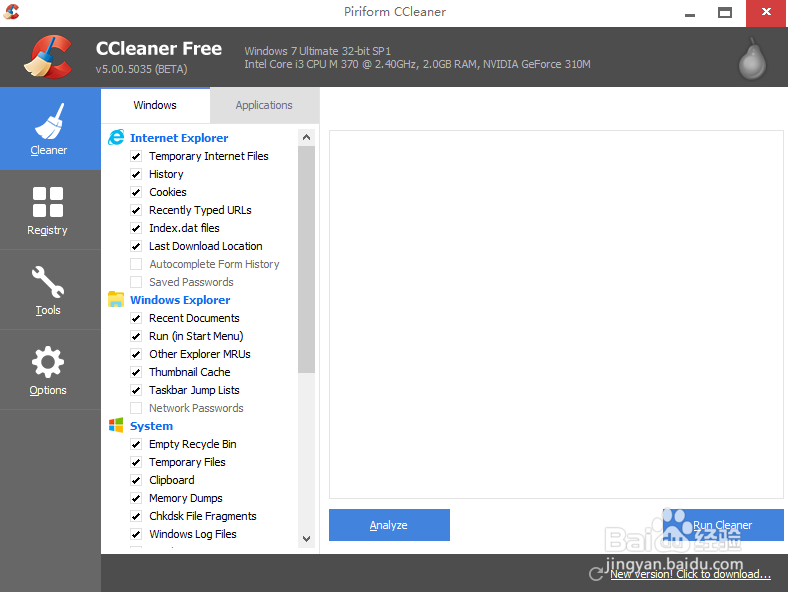Click the Windows 7 Ultimate system info text
This screenshot has width=788, height=592.
click(318, 51)
